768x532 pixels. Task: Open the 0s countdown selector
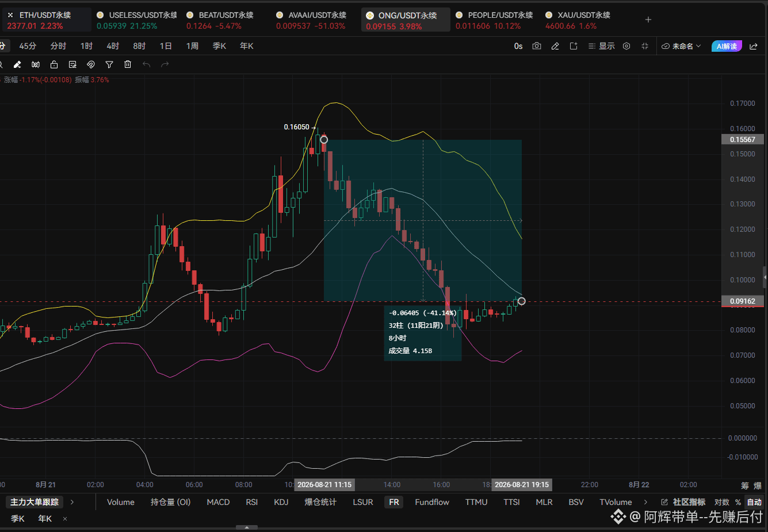pos(518,46)
